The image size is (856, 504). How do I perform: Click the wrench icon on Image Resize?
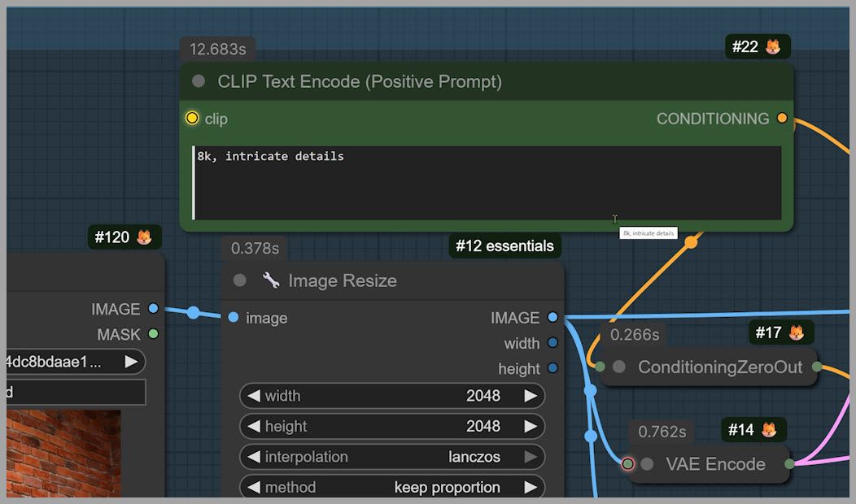[271, 280]
